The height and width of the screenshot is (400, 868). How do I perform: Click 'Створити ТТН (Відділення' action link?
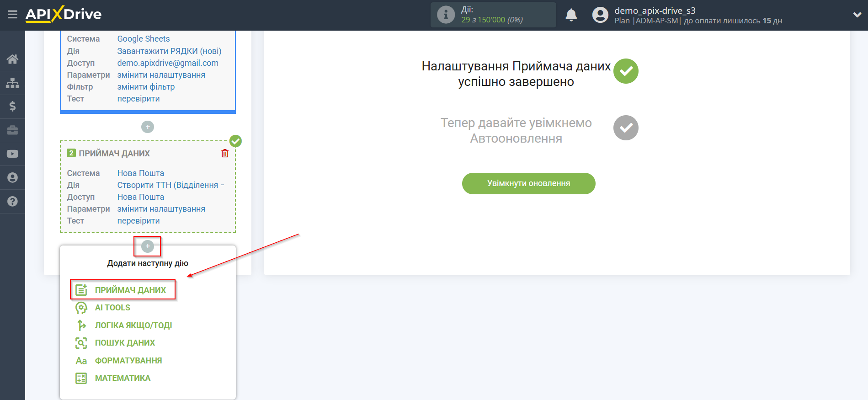pyautogui.click(x=170, y=185)
